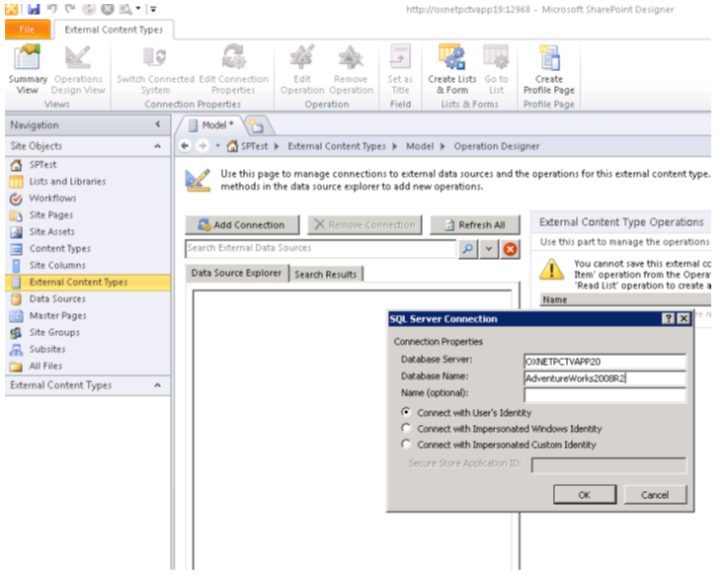The height and width of the screenshot is (583, 728).
Task: Open Lists and Libraries in navigation
Action: [x=67, y=181]
